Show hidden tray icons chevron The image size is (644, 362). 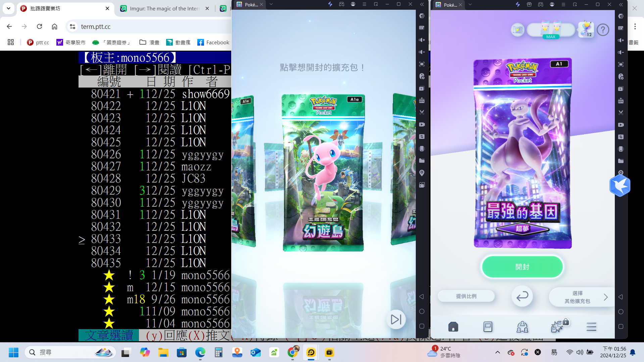pyautogui.click(x=497, y=352)
